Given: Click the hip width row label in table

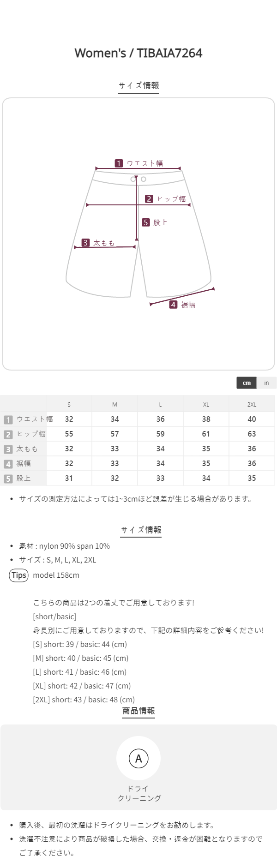Looking at the screenshot, I should click(31, 434).
